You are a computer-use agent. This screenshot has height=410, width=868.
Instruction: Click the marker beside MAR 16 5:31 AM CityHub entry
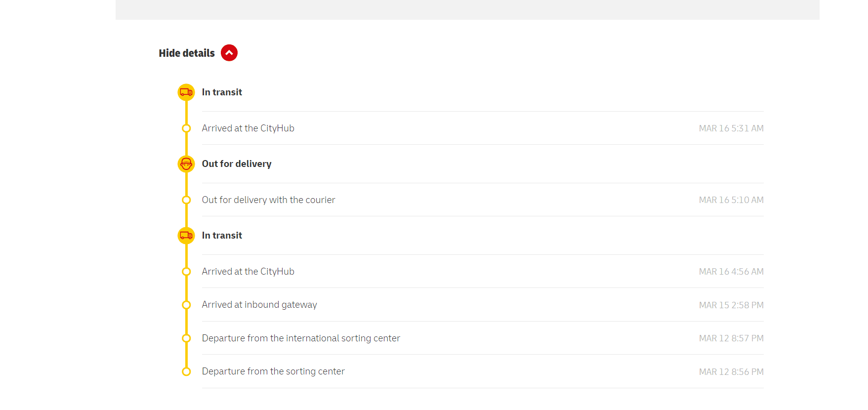point(186,128)
